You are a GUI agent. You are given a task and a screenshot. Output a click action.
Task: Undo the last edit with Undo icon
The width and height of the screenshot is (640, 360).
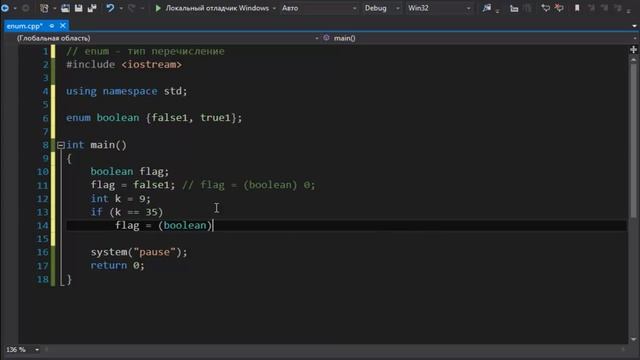click(110, 8)
